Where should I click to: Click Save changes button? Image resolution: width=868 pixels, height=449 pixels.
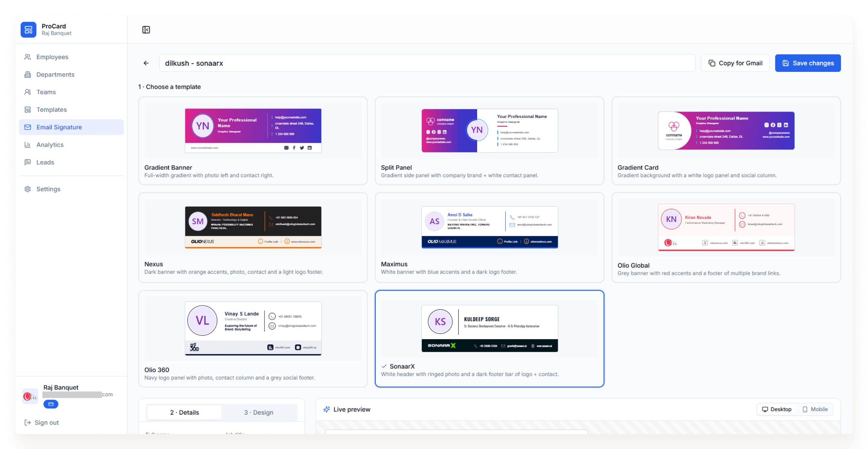click(808, 63)
